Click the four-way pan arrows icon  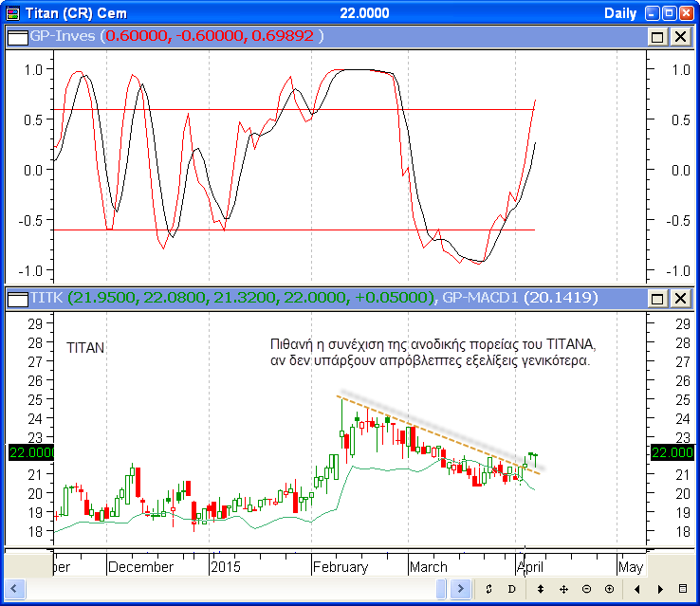[563, 589]
